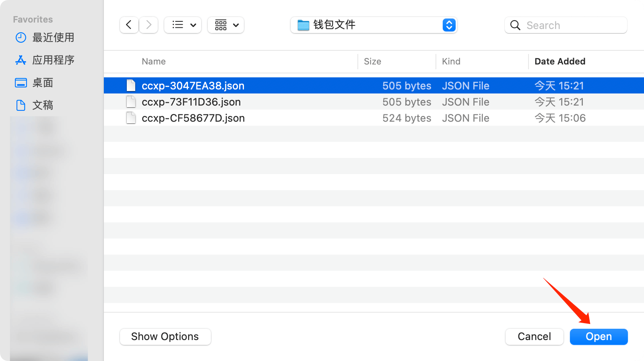Click the clock icon beside 最近使用
The image size is (644, 361).
point(21,37)
